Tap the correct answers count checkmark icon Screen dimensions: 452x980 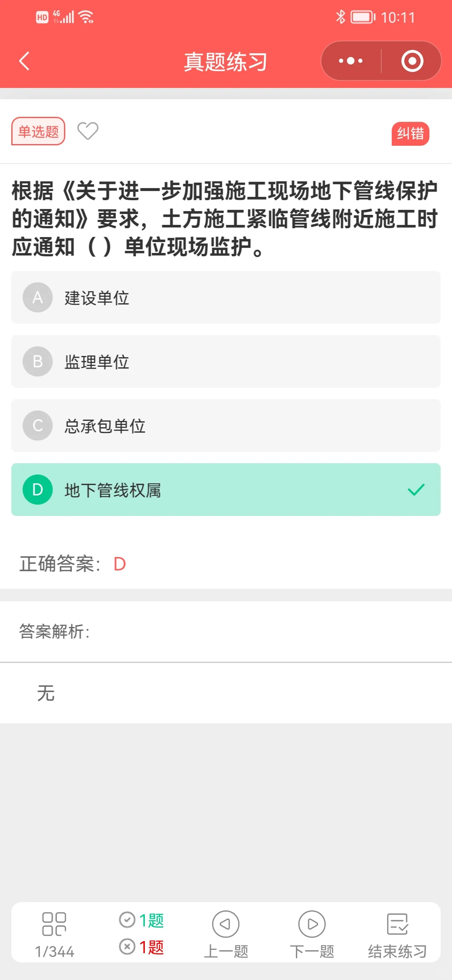point(127,920)
